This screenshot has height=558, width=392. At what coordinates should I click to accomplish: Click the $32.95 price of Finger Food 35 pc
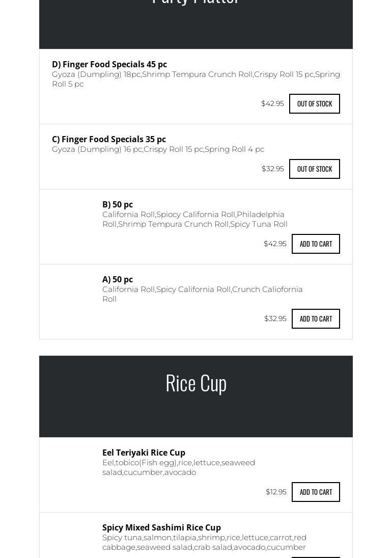click(272, 169)
